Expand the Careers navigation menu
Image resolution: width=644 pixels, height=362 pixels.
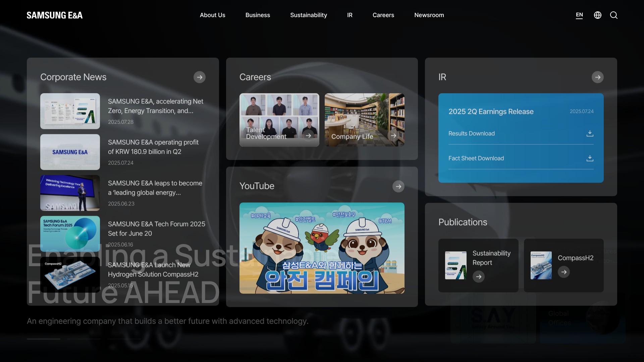pos(383,15)
